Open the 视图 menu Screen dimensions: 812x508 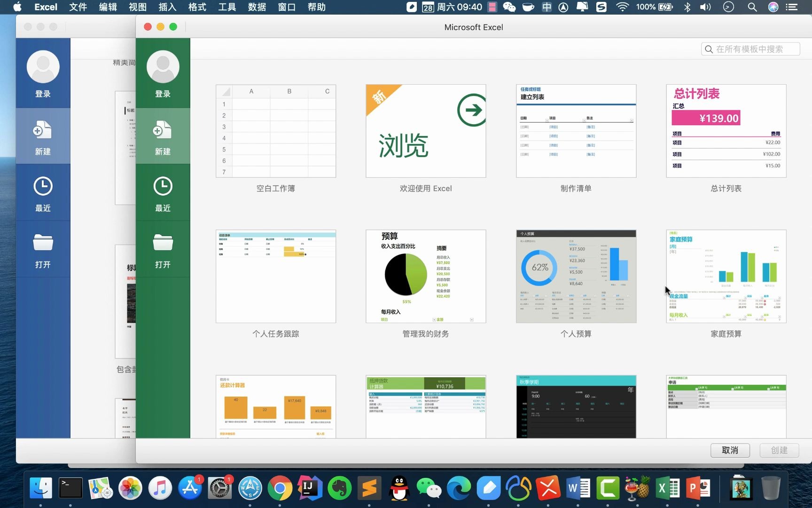(x=138, y=7)
